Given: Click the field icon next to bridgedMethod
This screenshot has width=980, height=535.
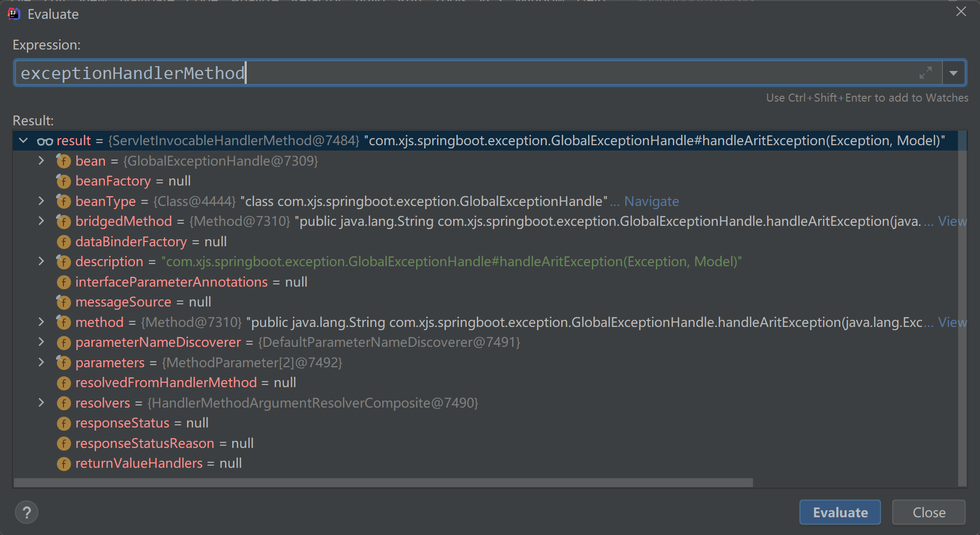Looking at the screenshot, I should [x=63, y=221].
